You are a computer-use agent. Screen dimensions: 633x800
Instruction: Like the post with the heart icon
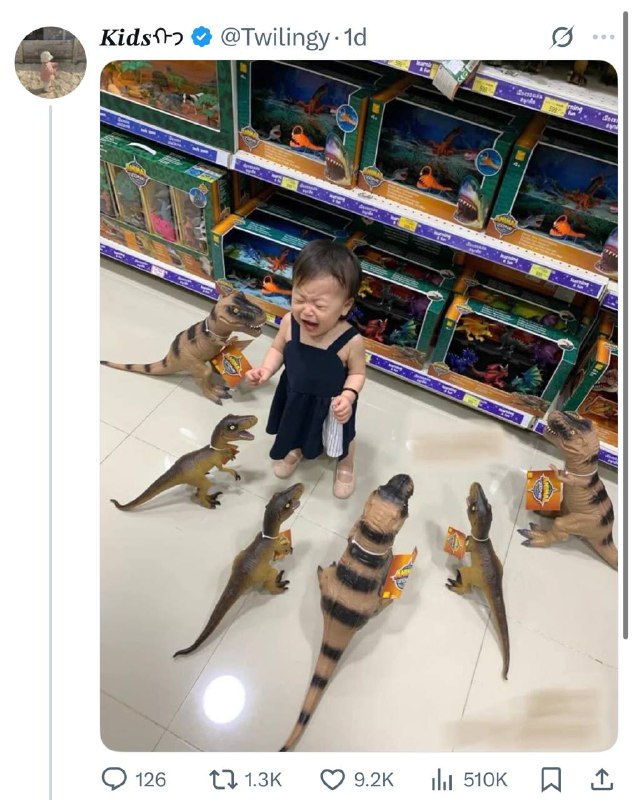332,780
